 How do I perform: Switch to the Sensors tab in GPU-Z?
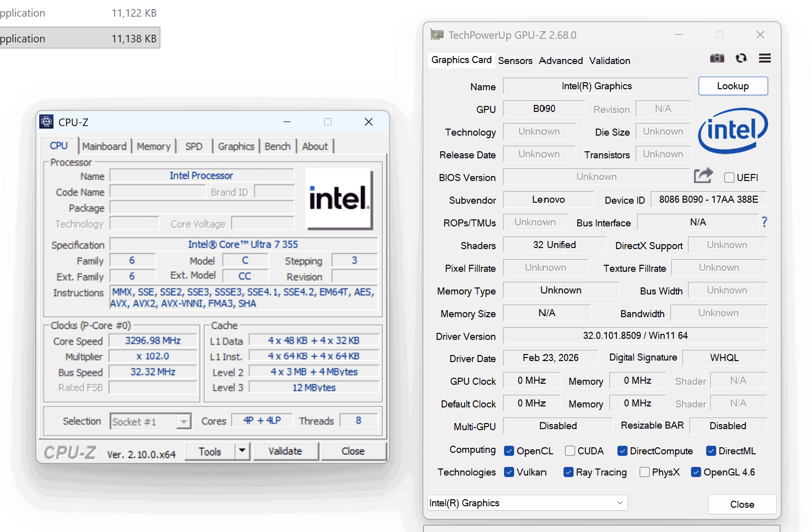coord(515,61)
